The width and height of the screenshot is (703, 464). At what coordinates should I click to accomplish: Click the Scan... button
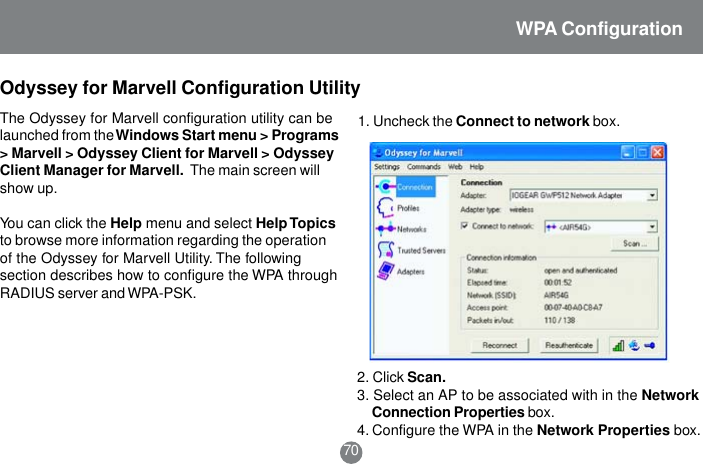coord(634,243)
